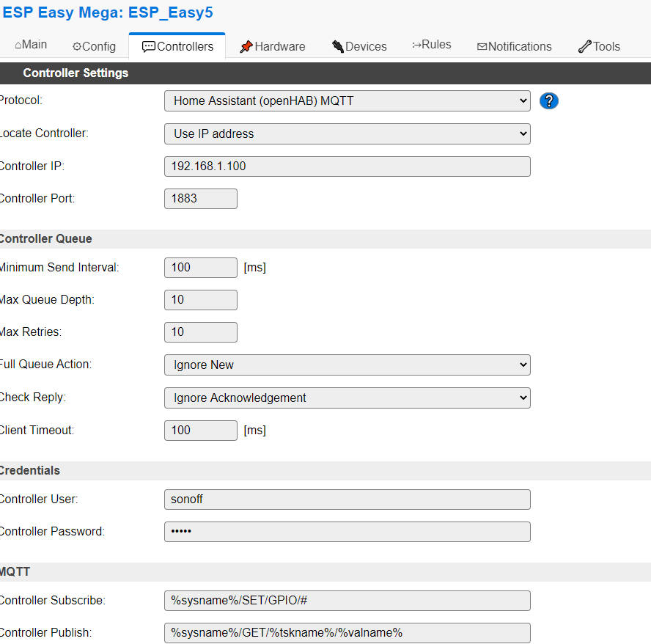Go to the Tools tab
Screen dimensions: 651x644
tap(599, 46)
